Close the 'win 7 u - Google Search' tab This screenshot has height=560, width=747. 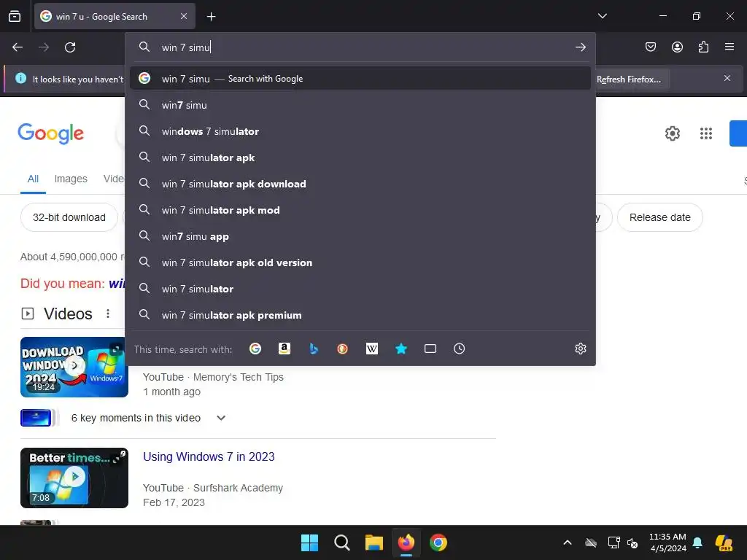point(184,16)
